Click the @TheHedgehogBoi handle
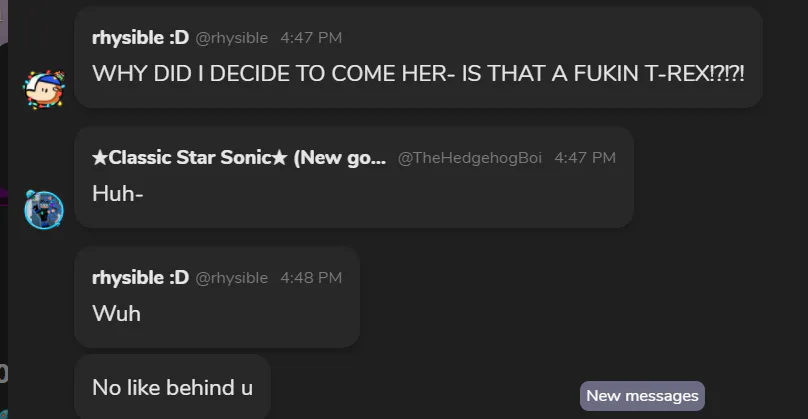808x419 pixels. pyautogui.click(x=470, y=158)
